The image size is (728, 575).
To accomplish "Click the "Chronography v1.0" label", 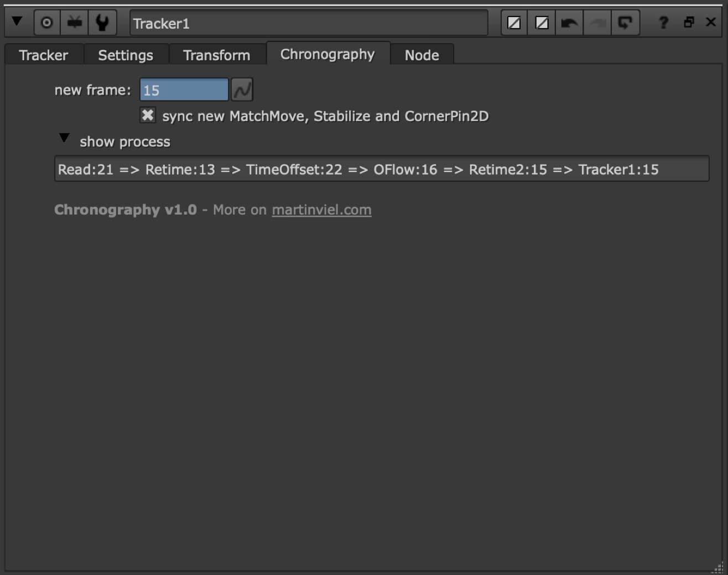I will coord(126,210).
